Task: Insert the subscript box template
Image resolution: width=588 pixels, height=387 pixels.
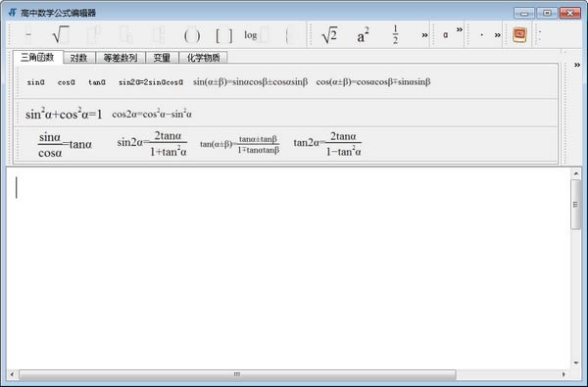Action: 125,35
